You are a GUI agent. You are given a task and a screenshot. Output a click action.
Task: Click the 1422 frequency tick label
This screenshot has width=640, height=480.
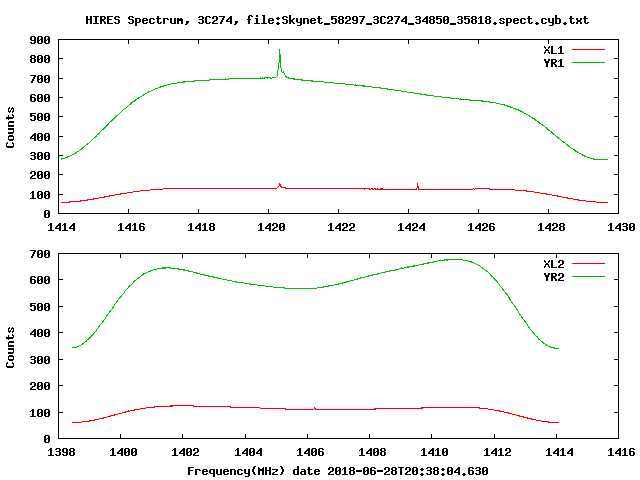tap(341, 227)
